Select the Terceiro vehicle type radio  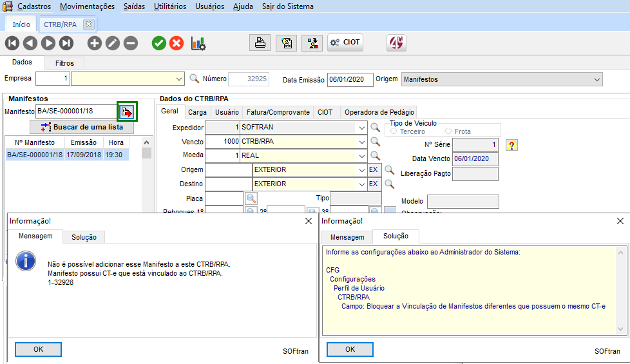pos(394,131)
